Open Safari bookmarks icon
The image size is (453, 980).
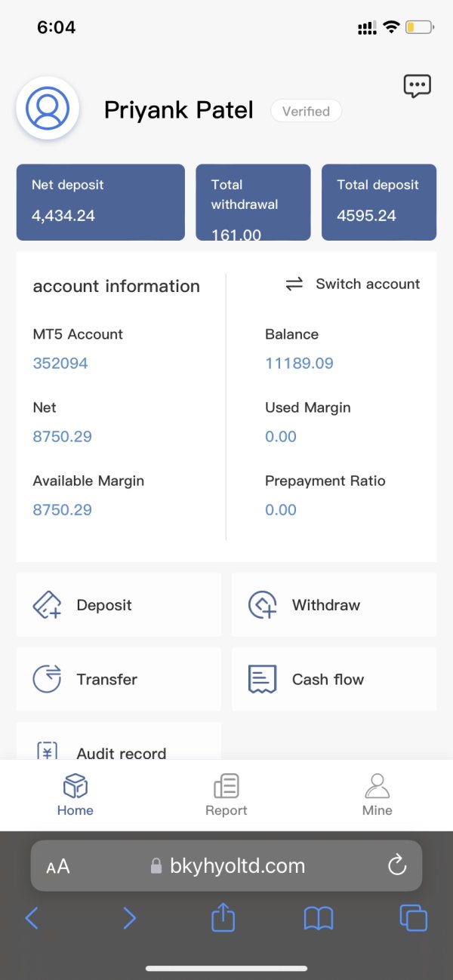coord(318,917)
